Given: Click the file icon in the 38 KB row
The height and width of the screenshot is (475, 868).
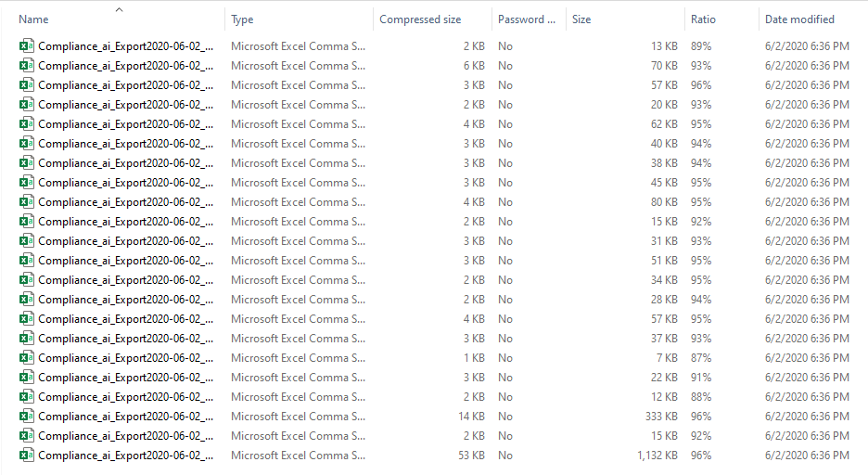Looking at the screenshot, I should coord(26,162).
